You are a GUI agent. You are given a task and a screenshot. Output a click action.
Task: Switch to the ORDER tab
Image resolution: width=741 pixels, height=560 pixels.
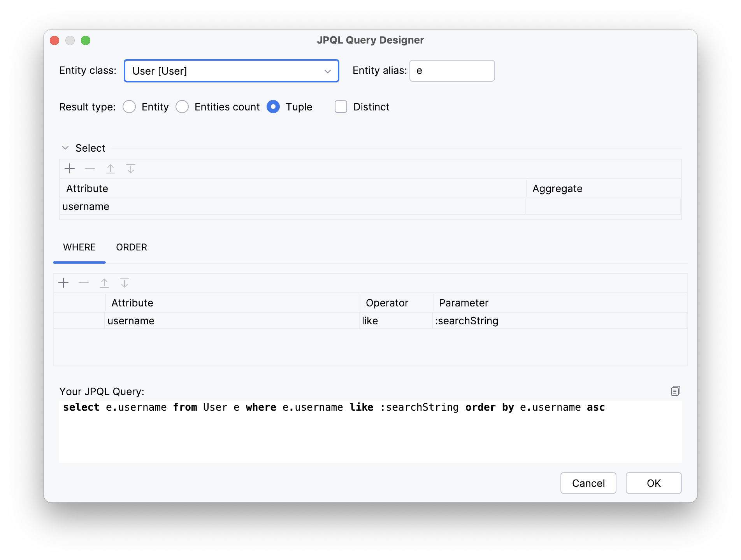(x=131, y=247)
